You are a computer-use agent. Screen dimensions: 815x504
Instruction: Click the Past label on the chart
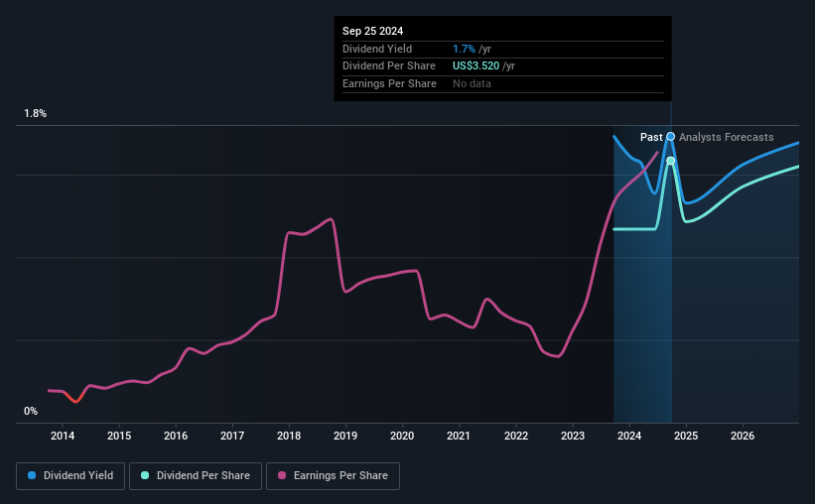(651, 137)
